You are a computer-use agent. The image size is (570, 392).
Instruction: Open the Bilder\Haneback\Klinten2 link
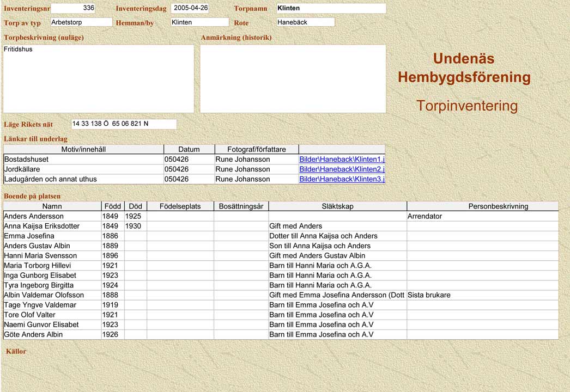[x=342, y=169]
